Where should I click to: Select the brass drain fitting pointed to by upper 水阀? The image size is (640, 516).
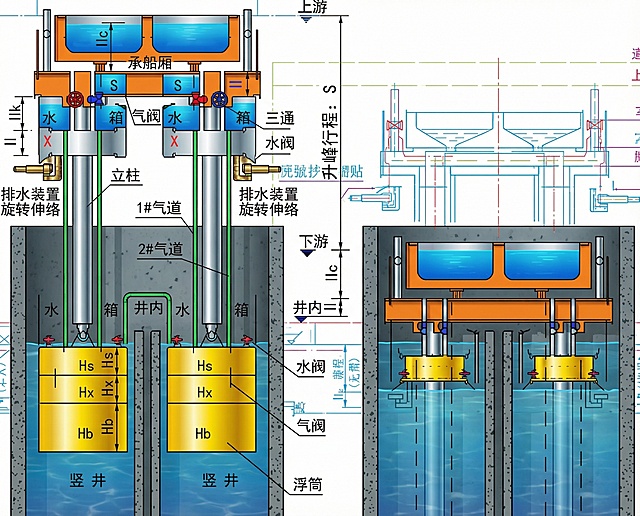pos(257,168)
